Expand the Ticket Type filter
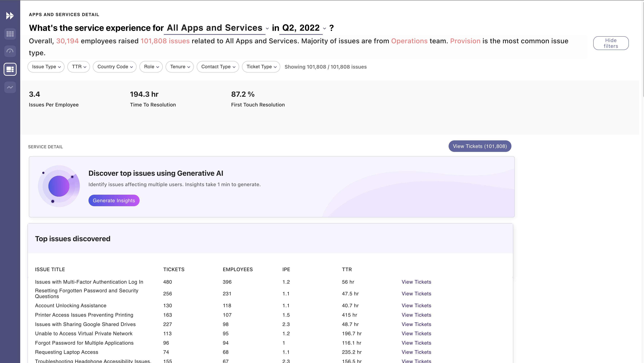The width and height of the screenshot is (644, 363). click(261, 67)
